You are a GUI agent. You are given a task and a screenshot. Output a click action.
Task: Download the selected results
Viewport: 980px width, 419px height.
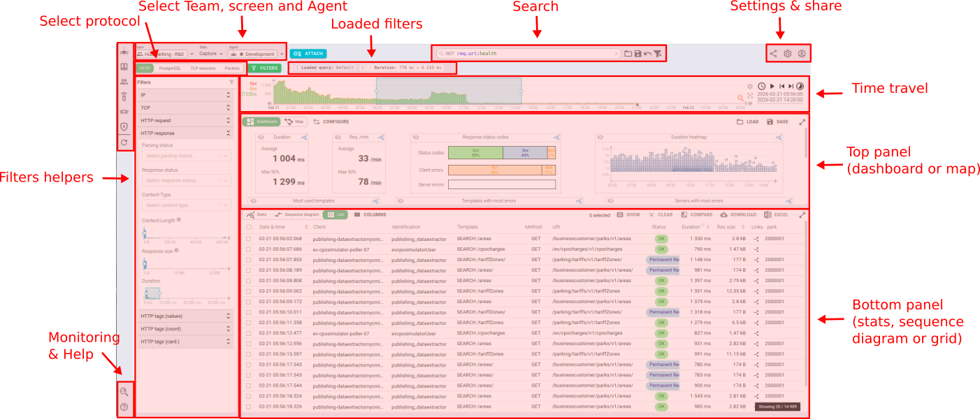[x=738, y=215]
